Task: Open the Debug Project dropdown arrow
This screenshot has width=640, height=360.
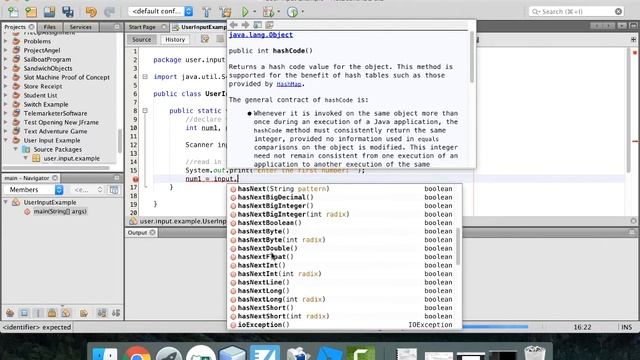Action: pos(278,11)
